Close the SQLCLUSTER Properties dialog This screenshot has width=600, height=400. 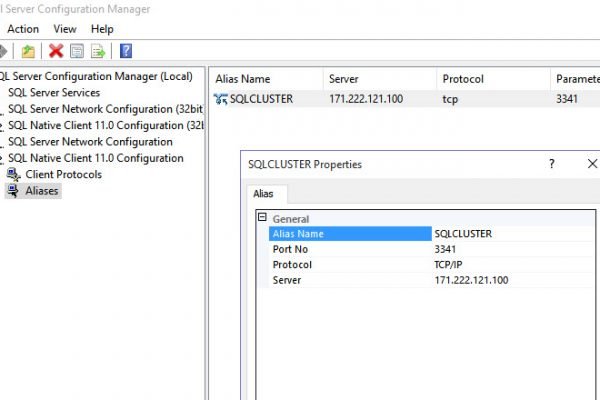pos(592,164)
